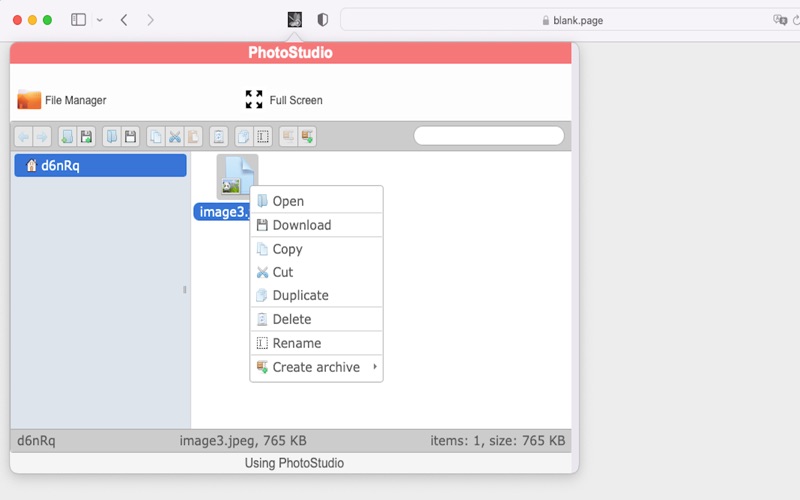
Task: Click the Full Screen expand arrows icon
Action: click(x=254, y=99)
